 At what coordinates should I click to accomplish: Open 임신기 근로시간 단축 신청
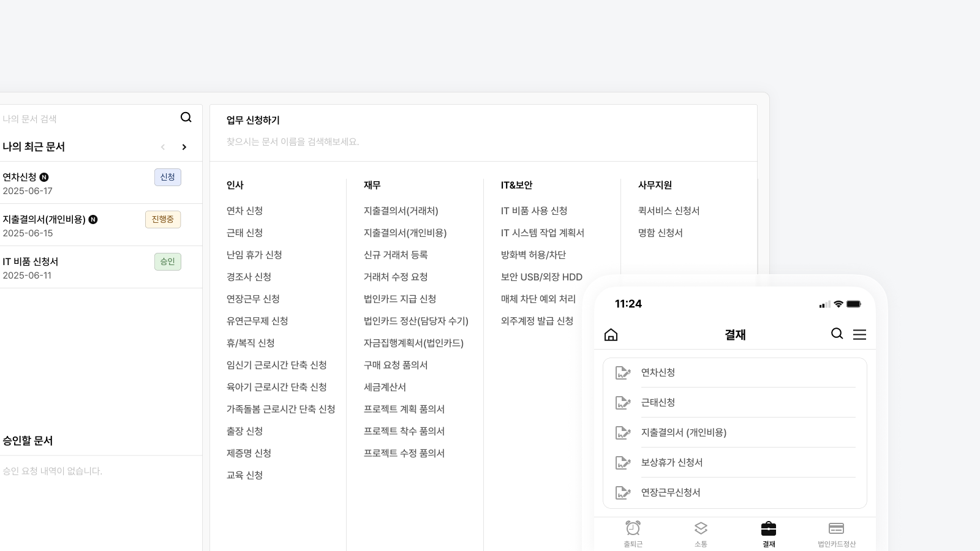tap(276, 365)
